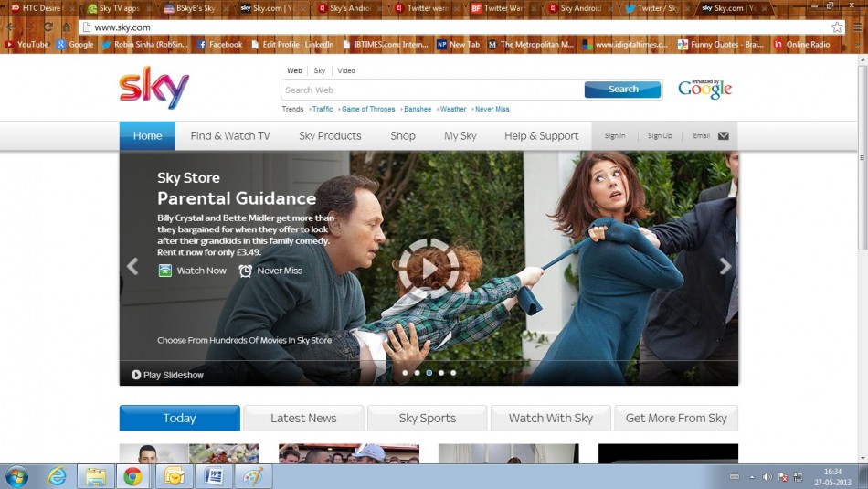868x489 pixels.
Task: Open Paint from taskbar
Action: tap(252, 476)
